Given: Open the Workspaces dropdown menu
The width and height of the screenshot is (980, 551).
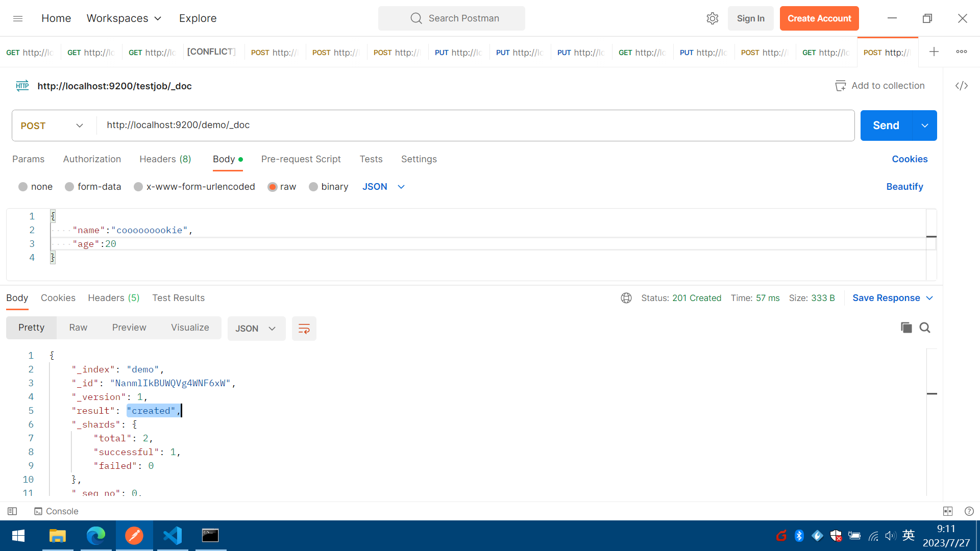Looking at the screenshot, I should click(124, 18).
